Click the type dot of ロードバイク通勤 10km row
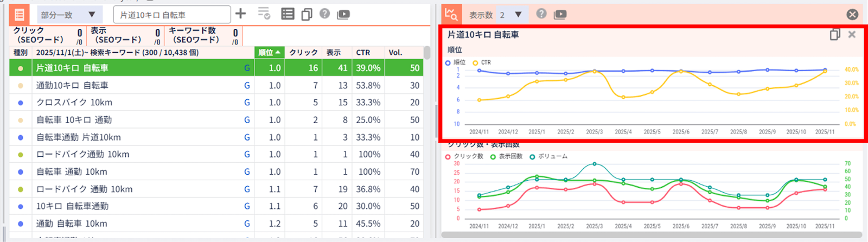868x242 pixels. tap(21, 155)
